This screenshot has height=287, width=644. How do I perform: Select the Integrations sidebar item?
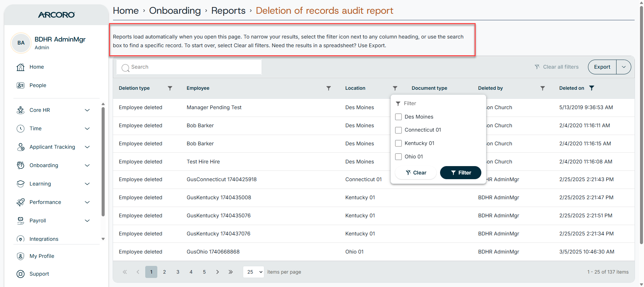coord(44,239)
